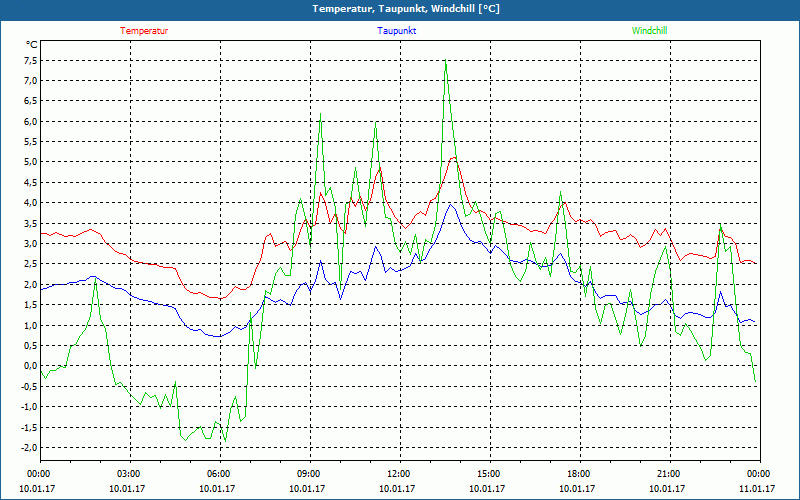The image size is (800, 500).
Task: Select the 5,0 y-axis tick label
Action: [29, 162]
